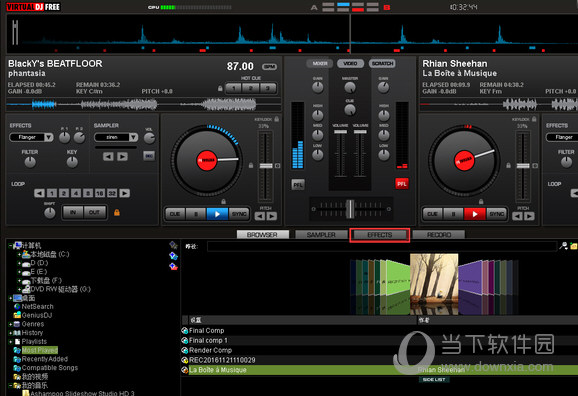Nudge left deck pitch up arrow
578x396 pixels.
pyautogui.click(x=272, y=216)
